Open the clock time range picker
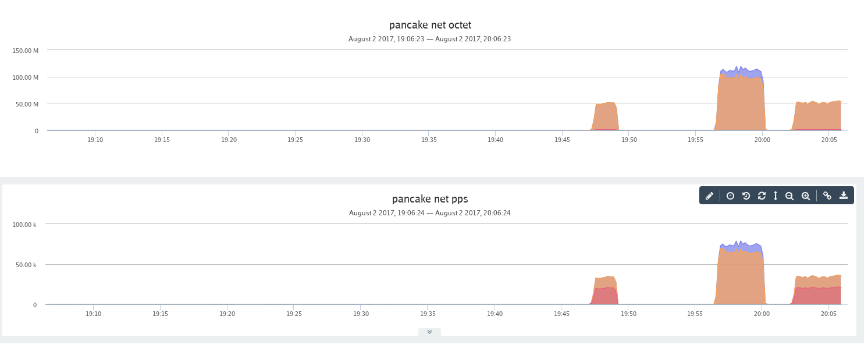This screenshot has width=868, height=348. point(730,196)
